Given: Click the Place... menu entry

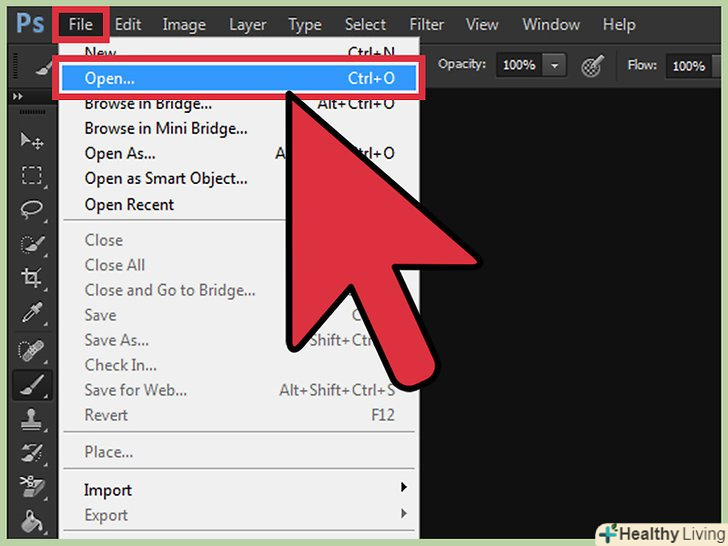Looking at the screenshot, I should pyautogui.click(x=109, y=452).
